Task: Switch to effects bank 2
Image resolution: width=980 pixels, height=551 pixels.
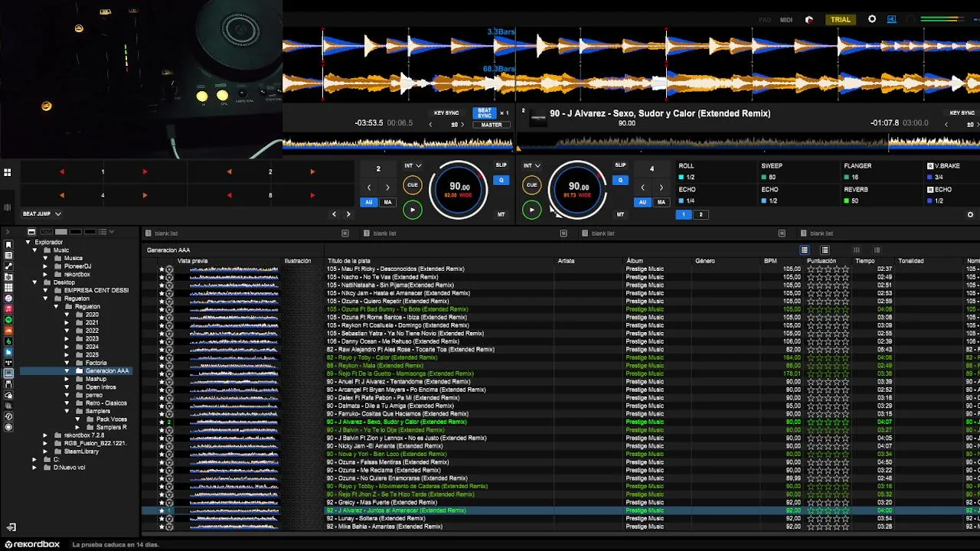Action: (701, 215)
